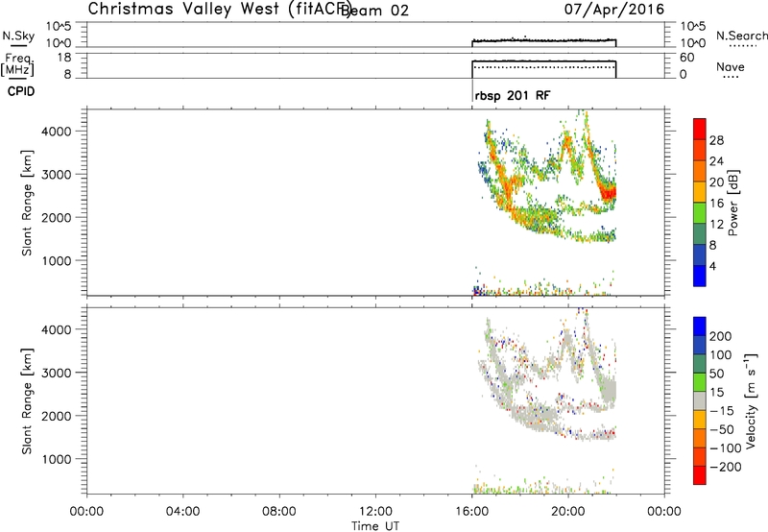Click the '18' tick on frequency axis
768x532 pixels.
click(x=64, y=58)
